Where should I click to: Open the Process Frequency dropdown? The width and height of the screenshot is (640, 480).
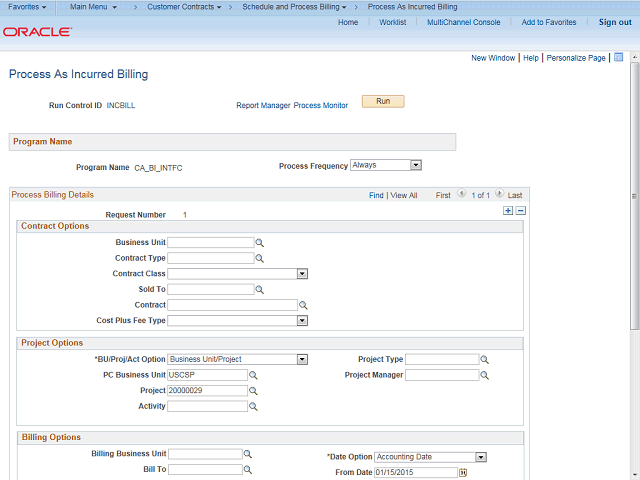416,165
